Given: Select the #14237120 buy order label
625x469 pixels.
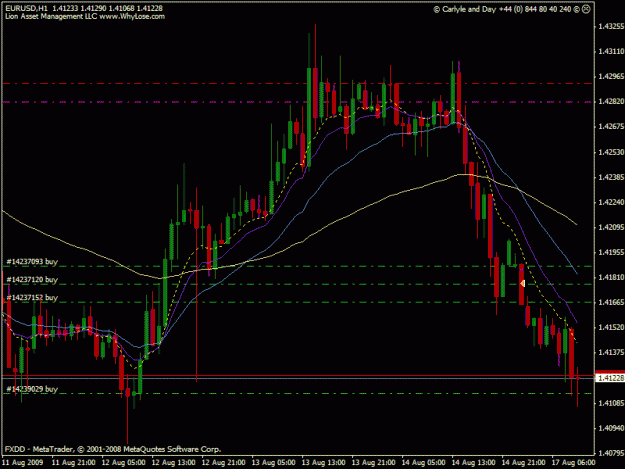Looking at the screenshot, I should 32,279.
